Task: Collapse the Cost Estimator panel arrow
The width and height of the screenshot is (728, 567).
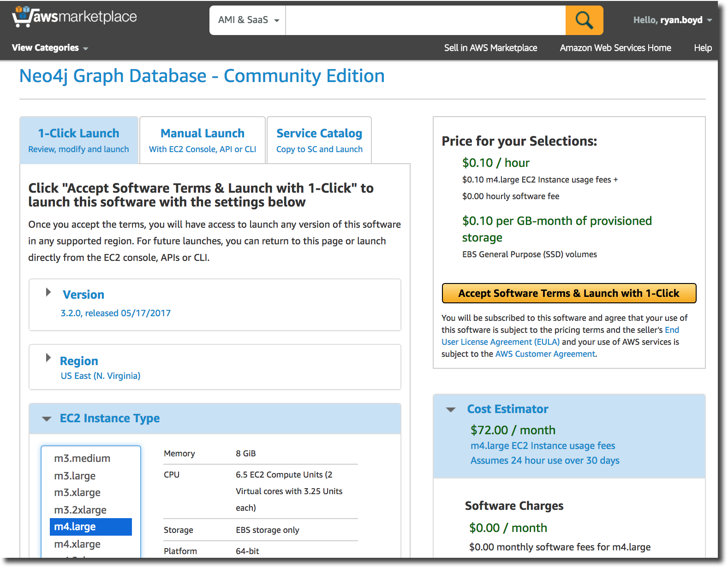Action: coord(451,409)
